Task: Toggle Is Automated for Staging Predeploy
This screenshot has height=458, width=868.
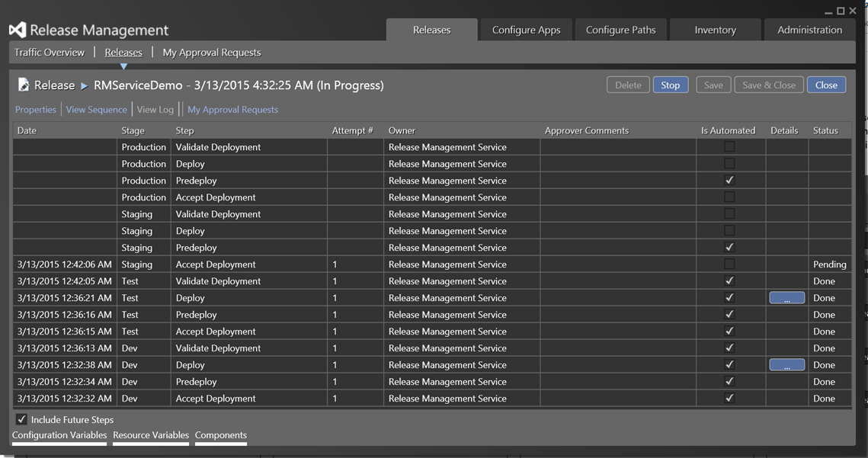Action: (x=729, y=247)
